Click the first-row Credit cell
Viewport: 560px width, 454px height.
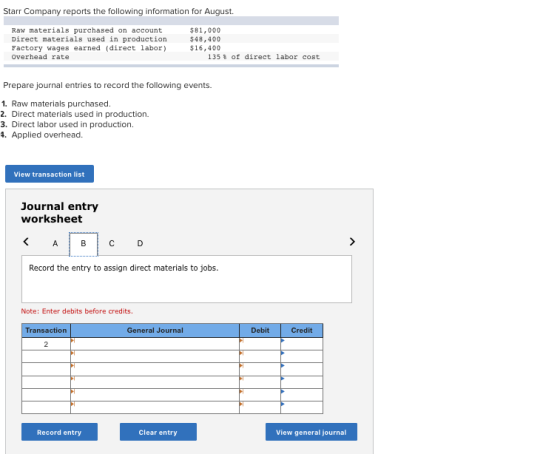coord(301,344)
